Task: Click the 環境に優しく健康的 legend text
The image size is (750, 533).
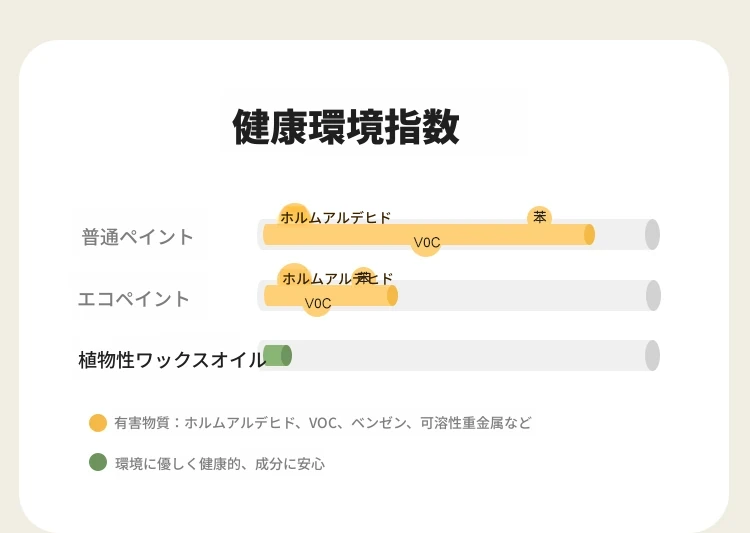Action: 220,464
